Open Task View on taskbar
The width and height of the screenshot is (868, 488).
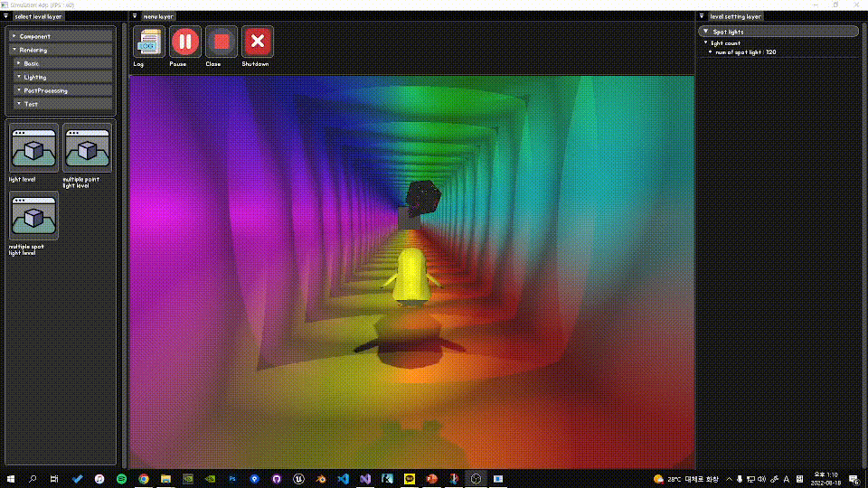coord(53,479)
